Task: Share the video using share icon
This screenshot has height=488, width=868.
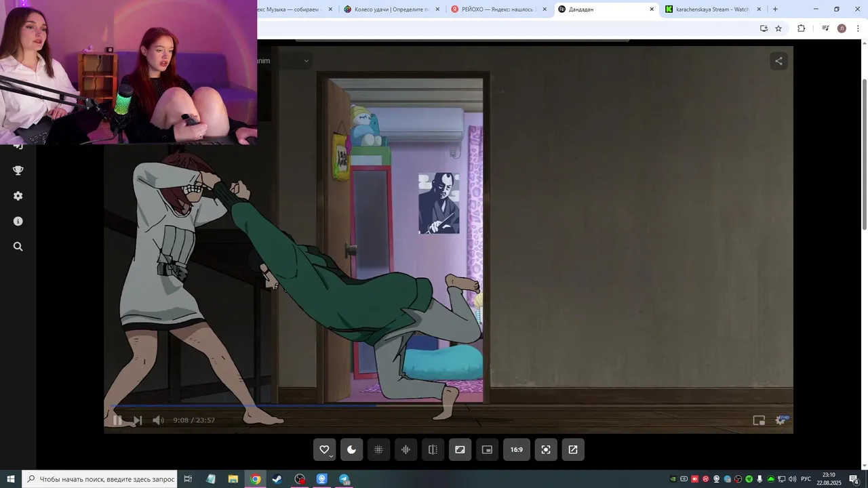Action: [778, 61]
